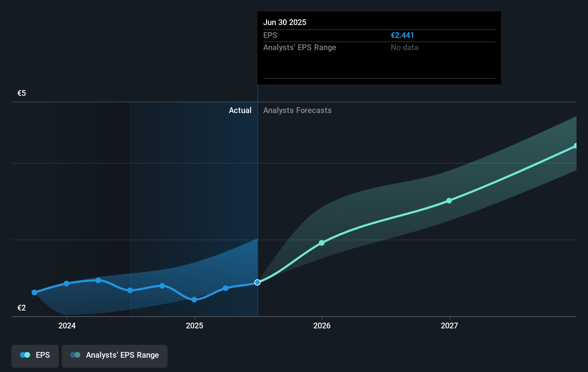Click the blue €2.441 EPS value
The width and height of the screenshot is (588, 372).
(x=402, y=35)
